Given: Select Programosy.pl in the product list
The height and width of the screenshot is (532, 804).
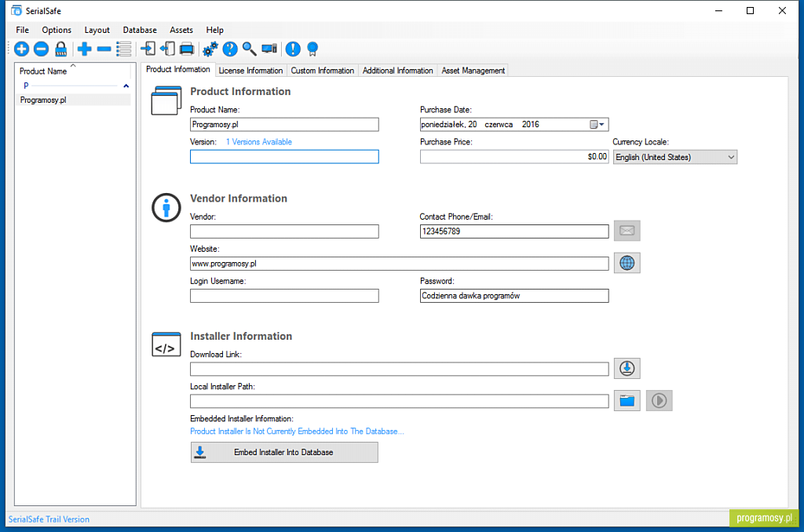Looking at the screenshot, I should coord(73,100).
